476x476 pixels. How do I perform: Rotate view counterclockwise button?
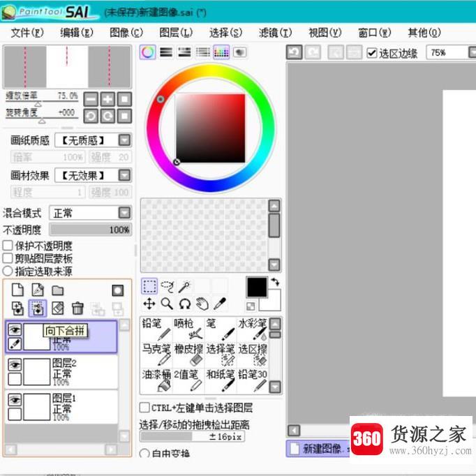point(91,116)
